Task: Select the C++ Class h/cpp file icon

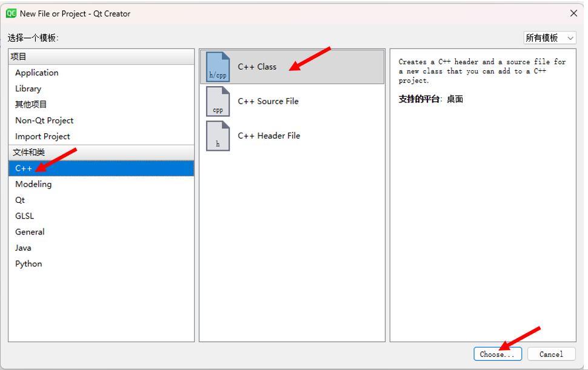Action: (x=218, y=67)
